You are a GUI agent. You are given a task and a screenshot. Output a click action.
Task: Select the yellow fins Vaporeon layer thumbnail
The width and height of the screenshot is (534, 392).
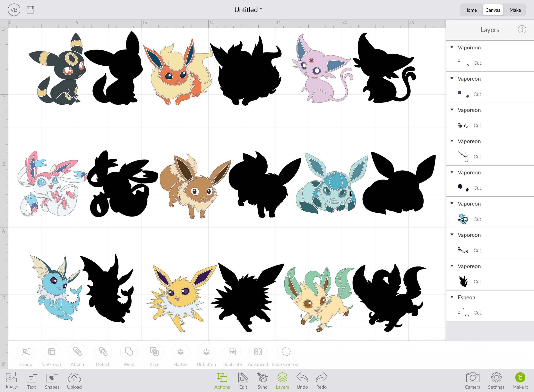pyautogui.click(x=463, y=125)
